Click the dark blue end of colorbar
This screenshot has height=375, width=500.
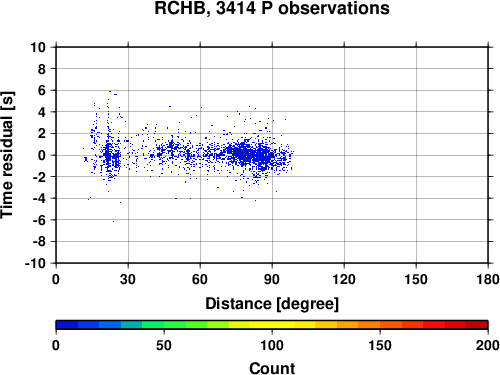tap(67, 325)
